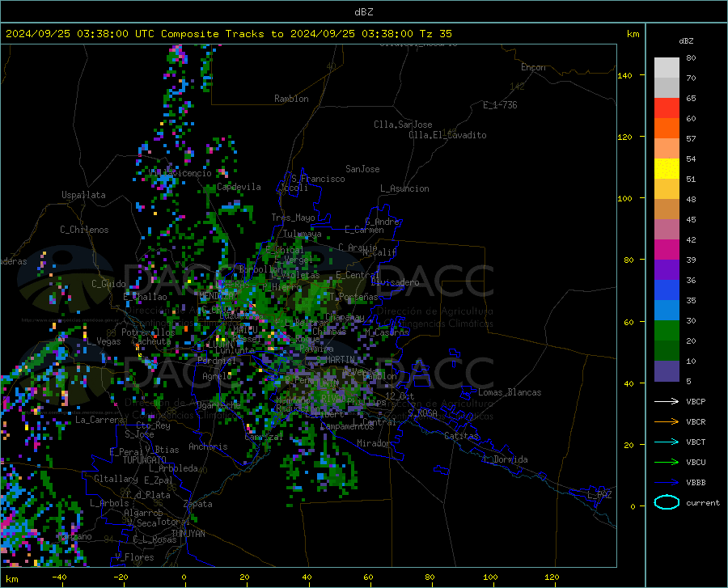Click the Mirador place label
This screenshot has width=728, height=588.
(x=373, y=443)
